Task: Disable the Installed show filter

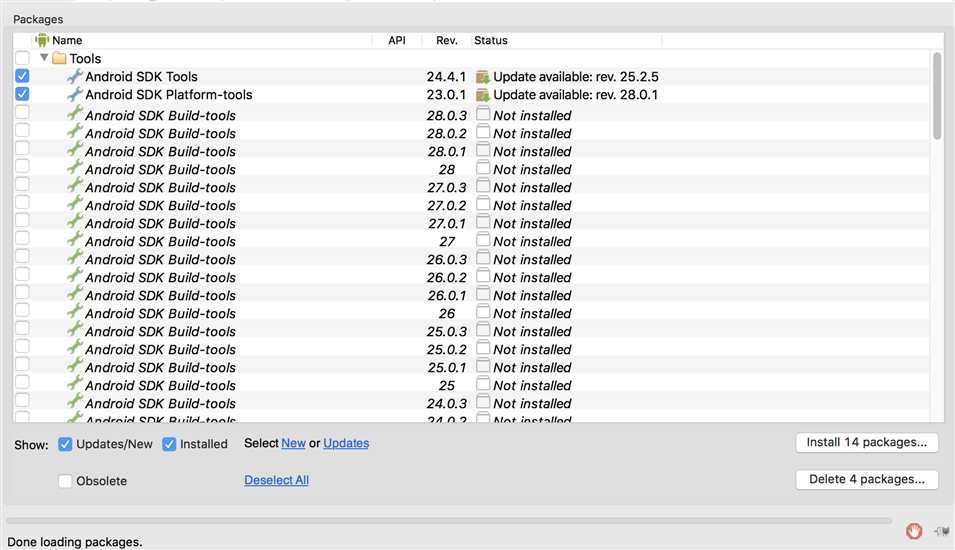Action: pyautogui.click(x=169, y=444)
